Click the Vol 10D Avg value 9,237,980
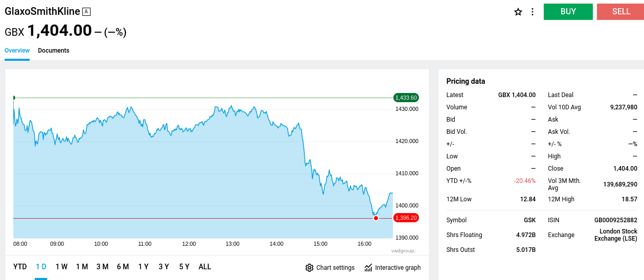Image resolution: width=644 pixels, height=280 pixels. tap(624, 107)
